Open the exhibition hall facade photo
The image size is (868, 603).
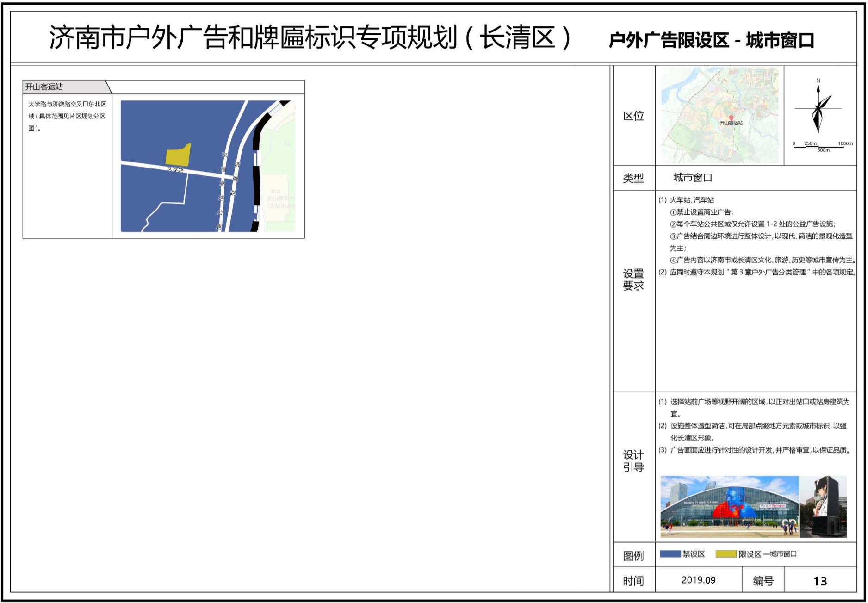click(x=729, y=506)
